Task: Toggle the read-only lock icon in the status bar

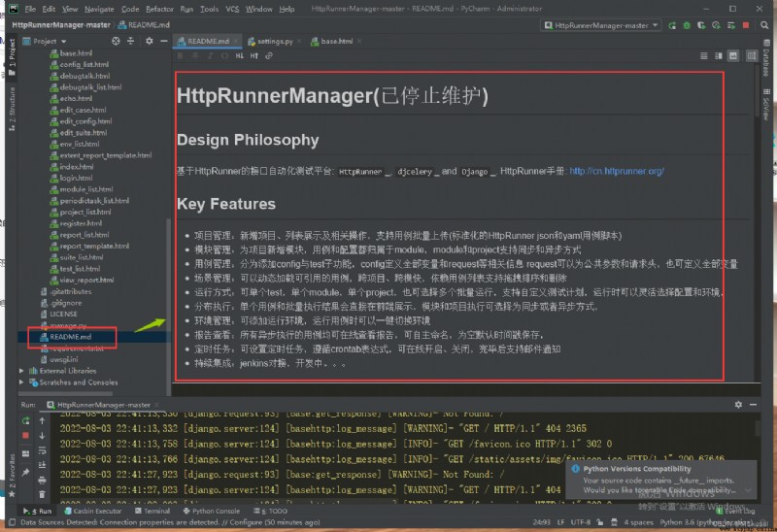Action: pos(600,522)
